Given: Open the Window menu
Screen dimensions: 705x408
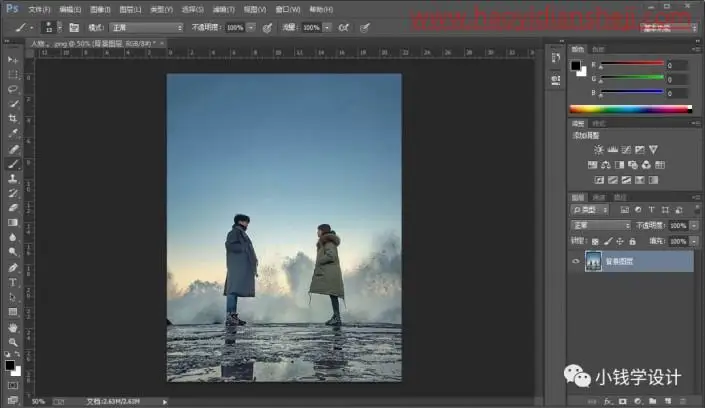Looking at the screenshot, I should [x=288, y=9].
